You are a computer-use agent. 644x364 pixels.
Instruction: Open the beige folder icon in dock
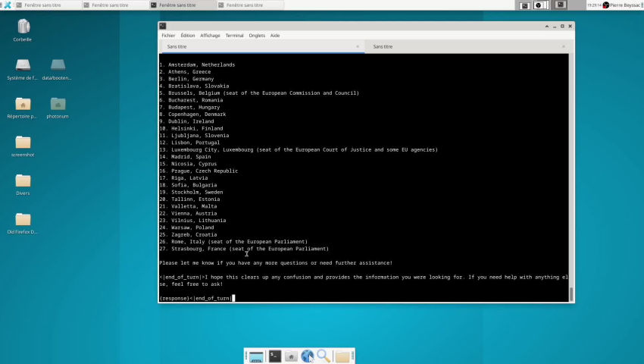(x=342, y=356)
